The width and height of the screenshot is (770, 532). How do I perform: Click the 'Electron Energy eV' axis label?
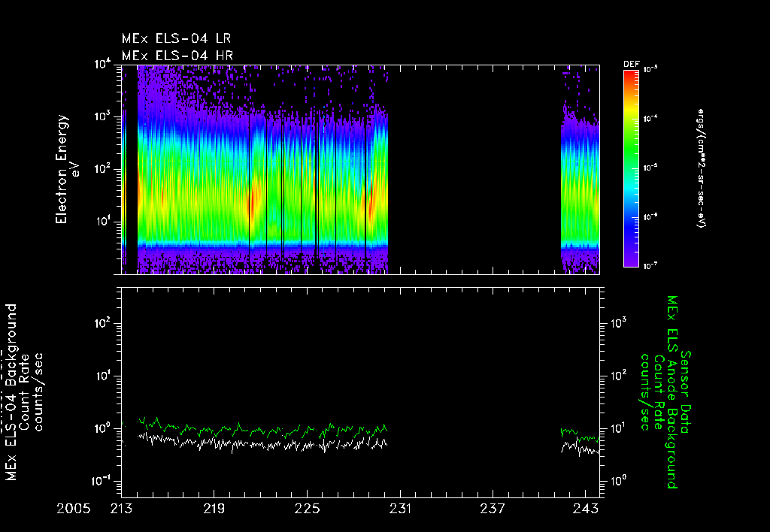coord(66,169)
